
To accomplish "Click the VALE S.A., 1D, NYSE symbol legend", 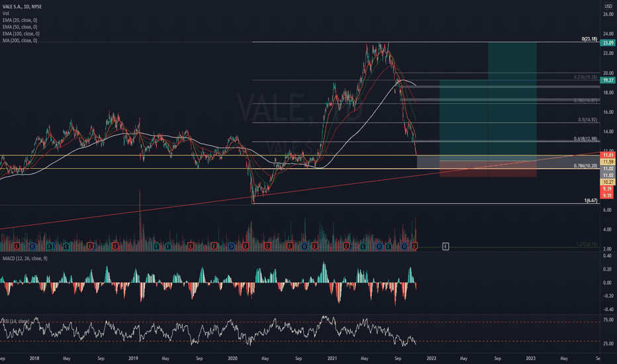I will (x=22, y=7).
